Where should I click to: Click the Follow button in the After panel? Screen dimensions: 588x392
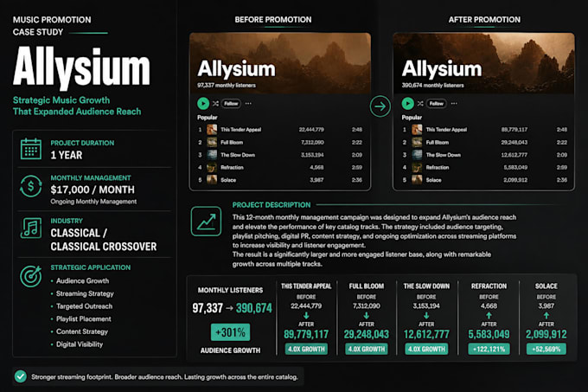pyautogui.click(x=436, y=104)
